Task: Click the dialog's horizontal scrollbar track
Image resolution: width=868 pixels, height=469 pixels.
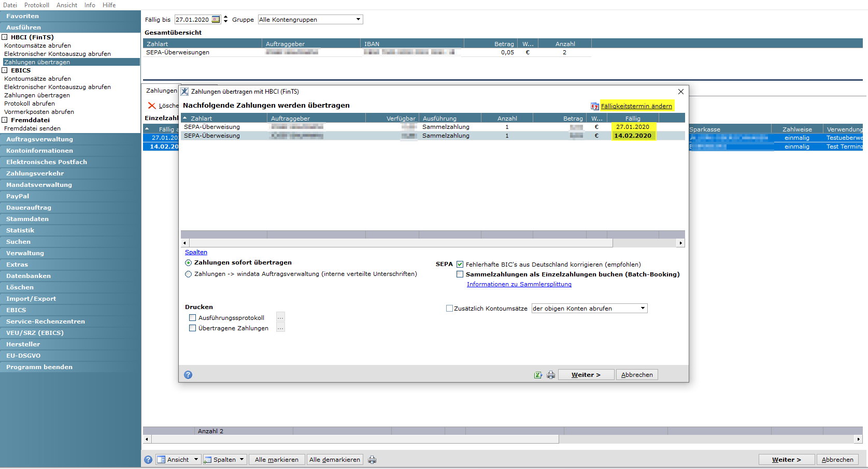Action: coord(645,243)
